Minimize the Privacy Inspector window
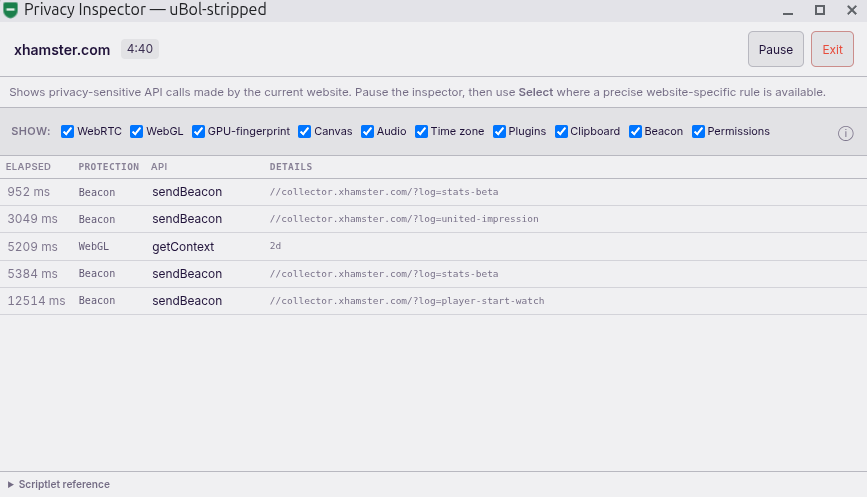867x497 pixels. point(788,10)
